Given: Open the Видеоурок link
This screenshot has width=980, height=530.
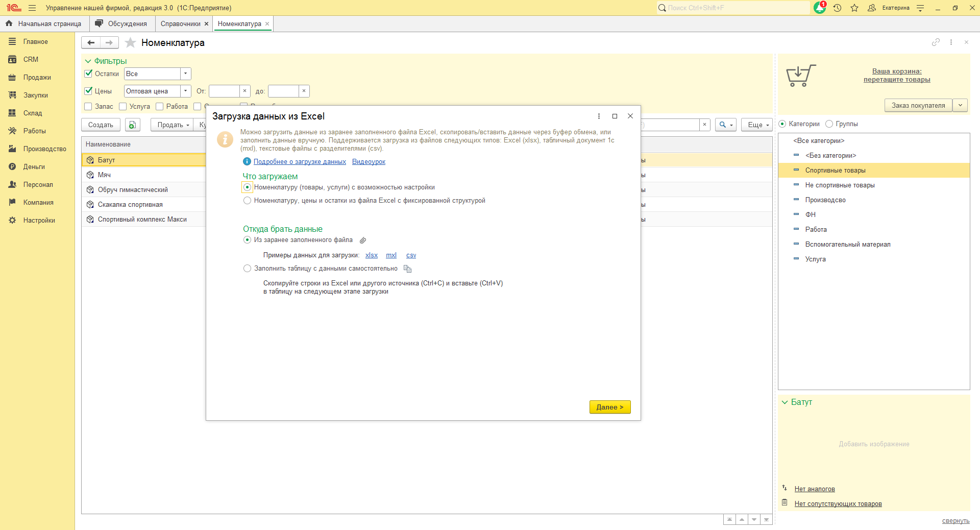Looking at the screenshot, I should [369, 162].
